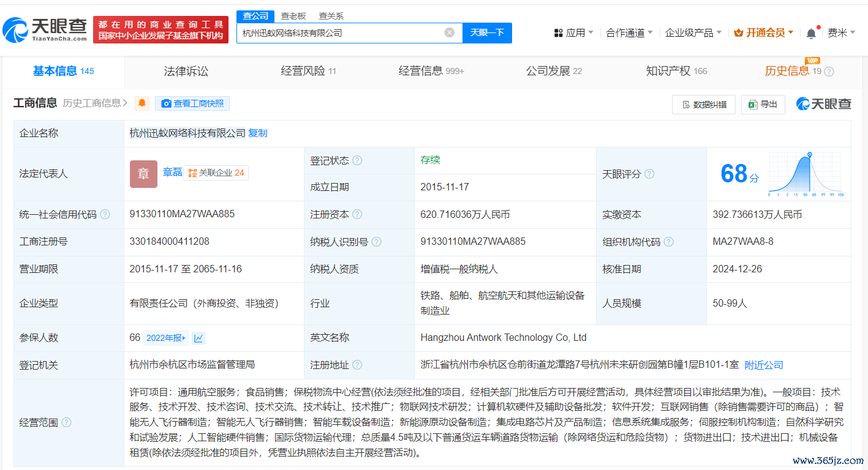Open the 费米 user account dropdown
868x470 pixels.
point(841,33)
